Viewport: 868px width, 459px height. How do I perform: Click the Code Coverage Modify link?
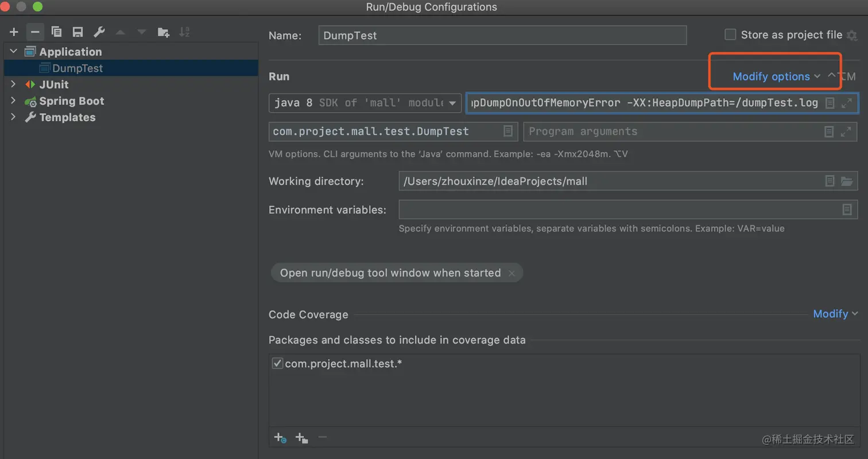click(x=835, y=314)
